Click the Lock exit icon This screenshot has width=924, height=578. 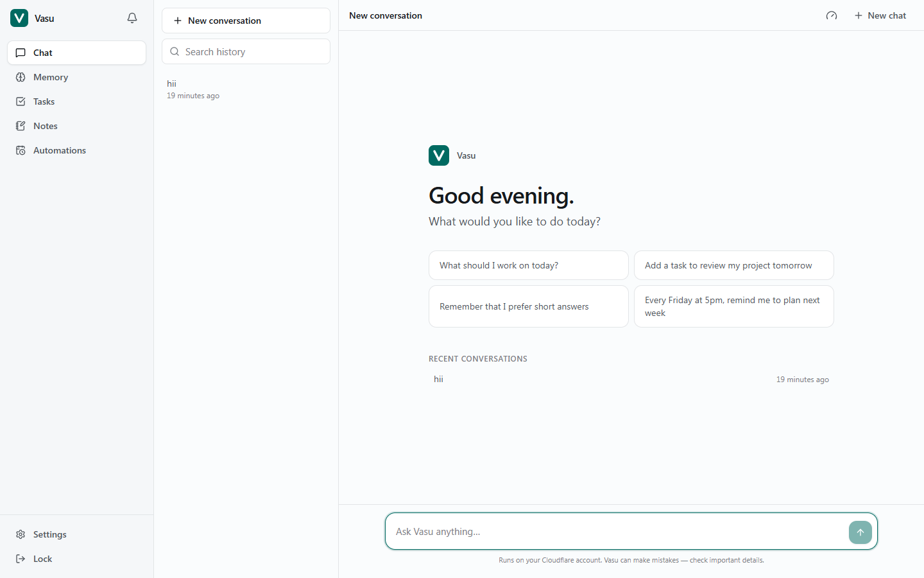(21, 559)
